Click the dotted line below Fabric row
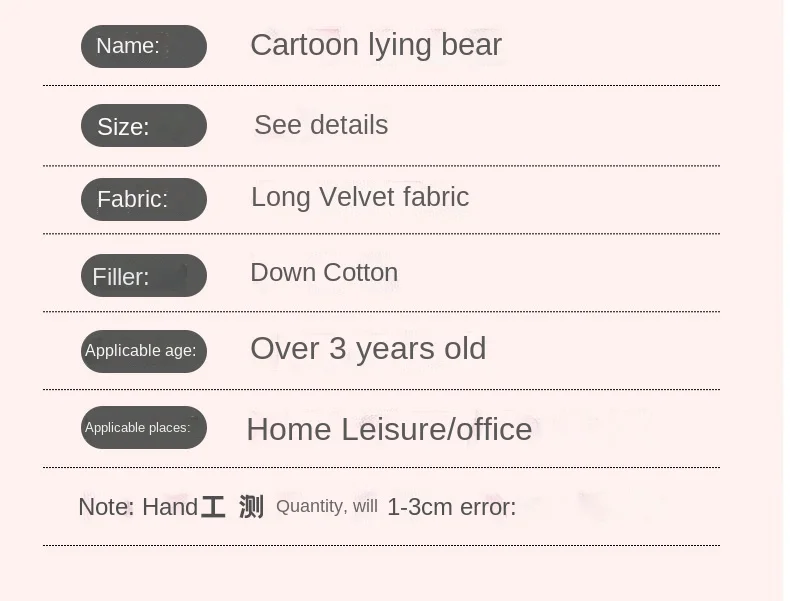 click(381, 234)
